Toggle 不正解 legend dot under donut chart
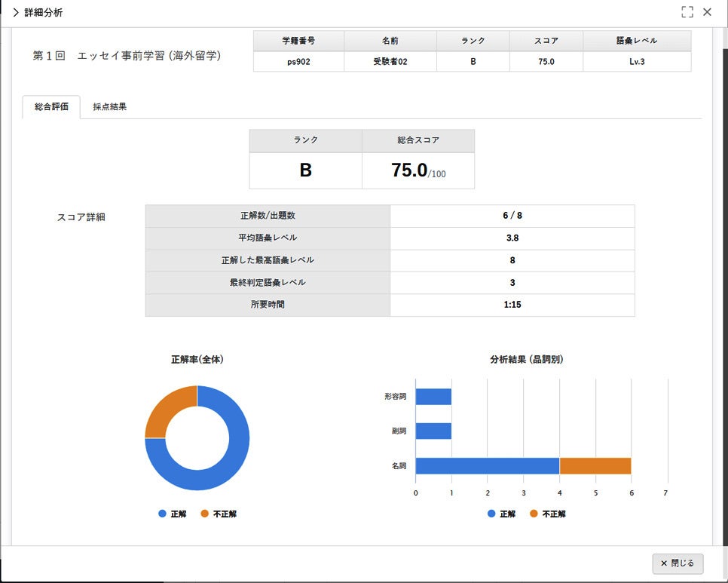 pyautogui.click(x=204, y=514)
